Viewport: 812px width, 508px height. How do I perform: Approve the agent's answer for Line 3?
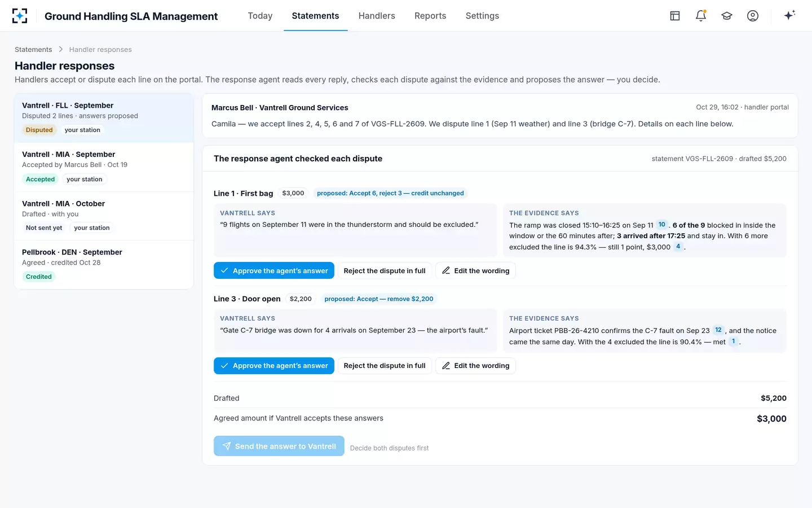(274, 366)
